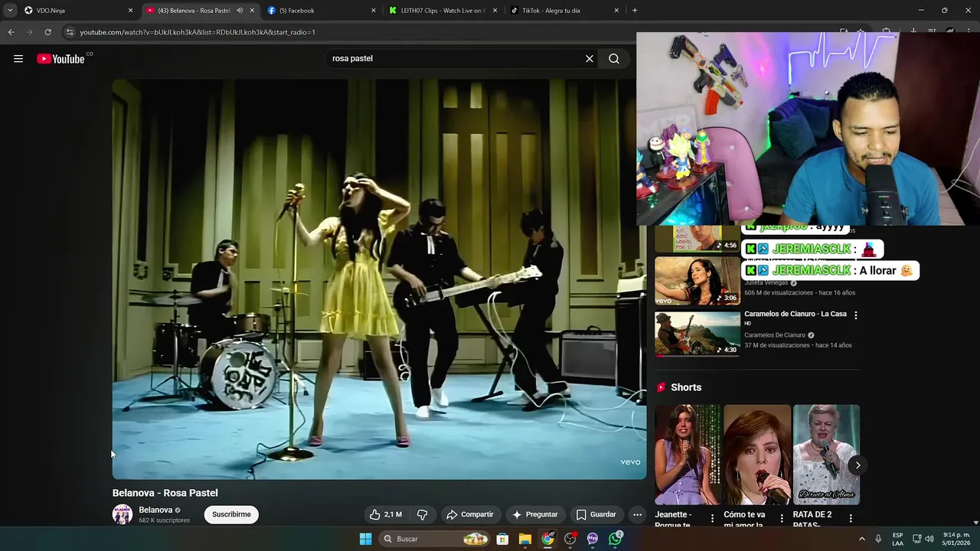Open the Jeanette short thumbnail
Screen dimensions: 980x551
[688, 455]
